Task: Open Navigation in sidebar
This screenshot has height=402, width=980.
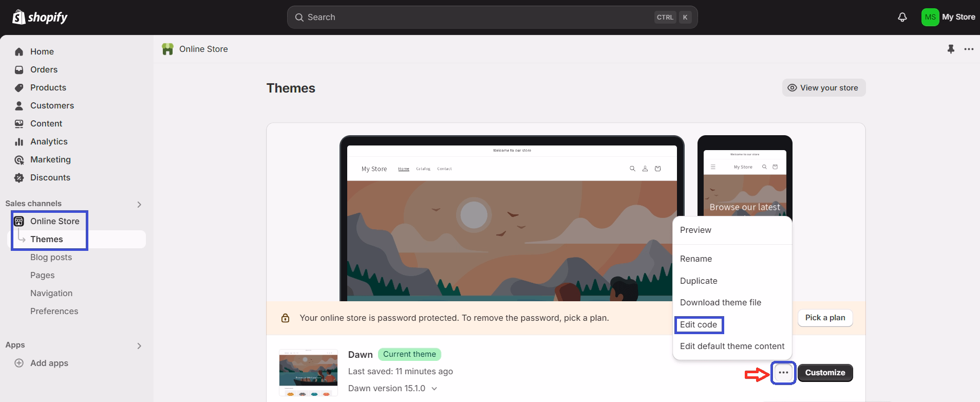Action: pos(51,293)
